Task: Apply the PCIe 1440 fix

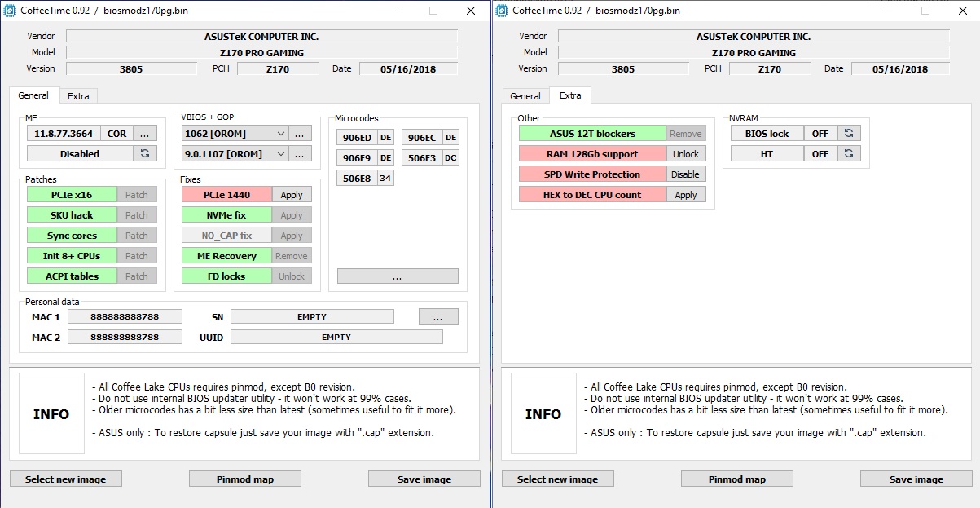Action: 292,195
